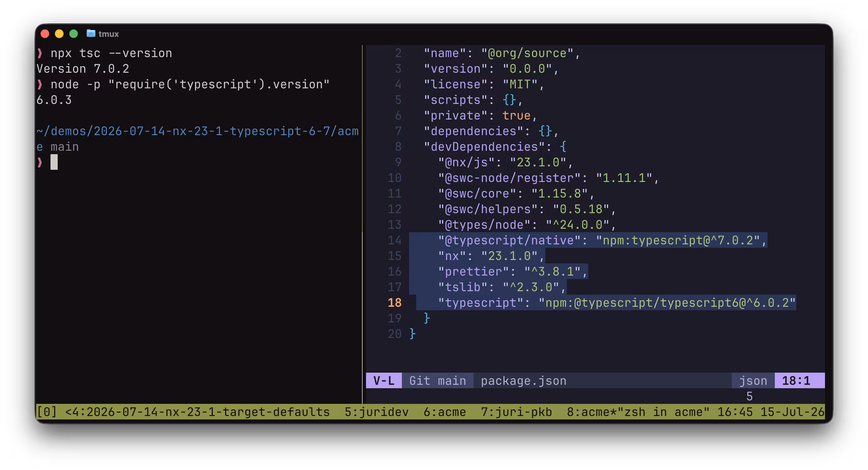Click the "dependencies": {} line
This screenshot has width=868, height=470.
[491, 131]
